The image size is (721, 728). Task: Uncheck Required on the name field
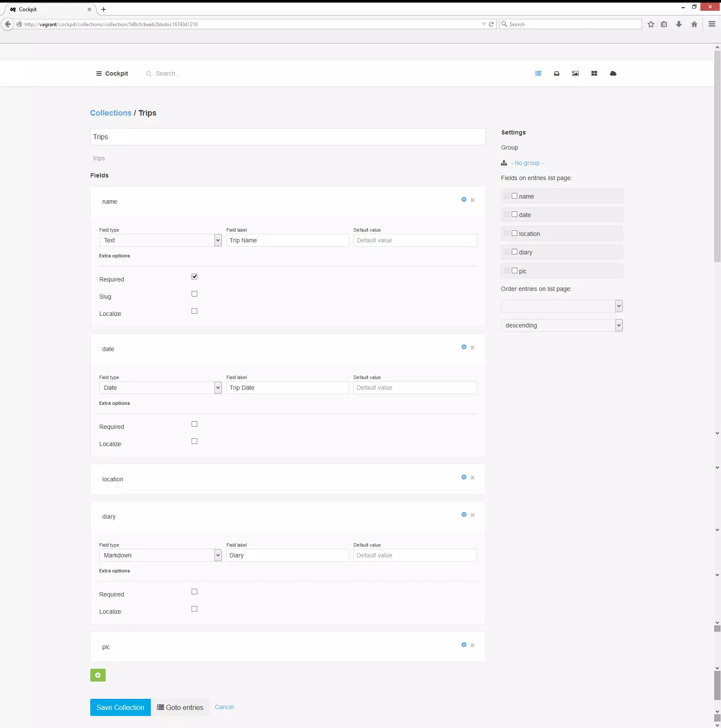point(194,276)
